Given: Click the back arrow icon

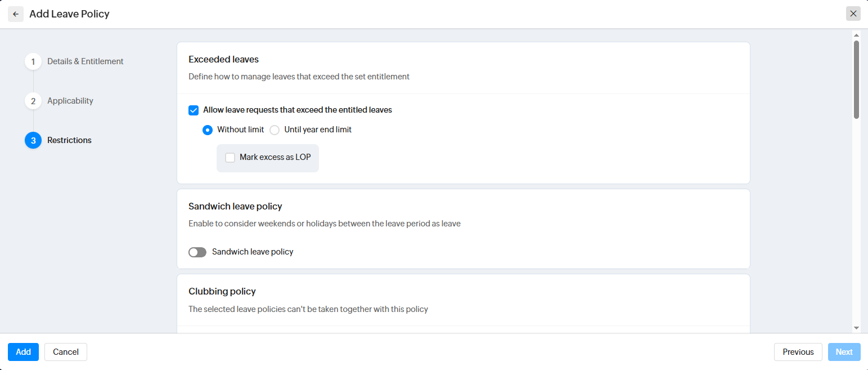Looking at the screenshot, I should click(16, 14).
